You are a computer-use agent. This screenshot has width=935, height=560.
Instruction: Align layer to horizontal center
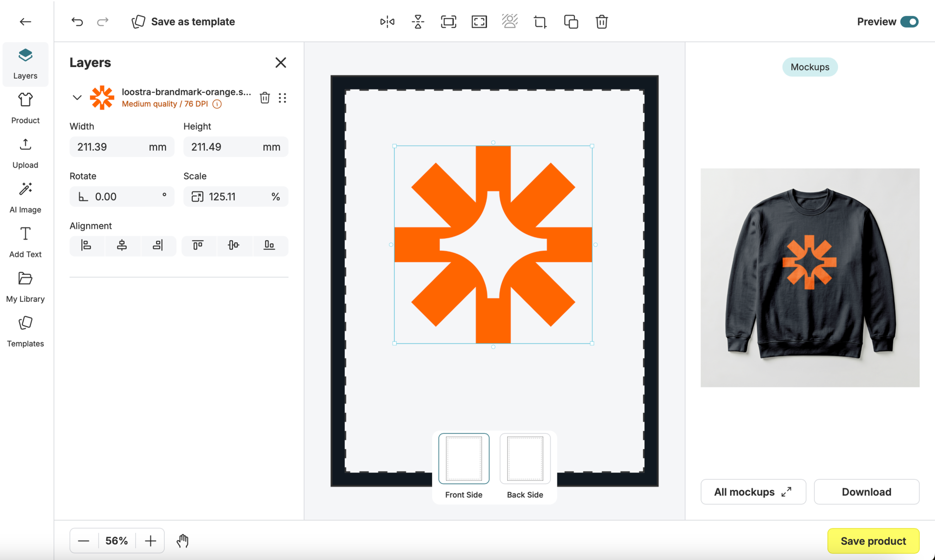[122, 246]
